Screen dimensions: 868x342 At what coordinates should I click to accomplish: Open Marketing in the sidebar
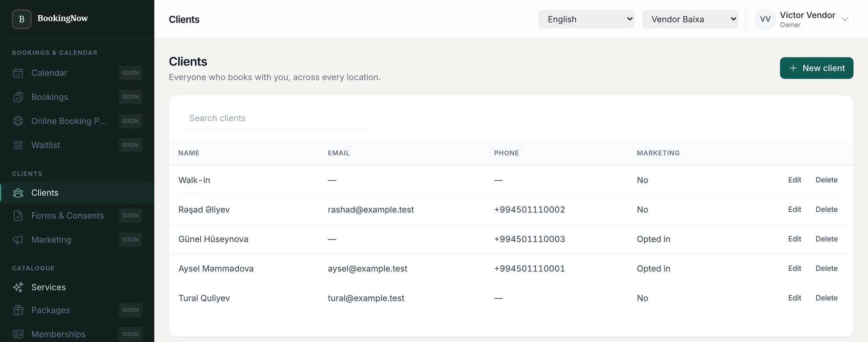(x=77, y=240)
